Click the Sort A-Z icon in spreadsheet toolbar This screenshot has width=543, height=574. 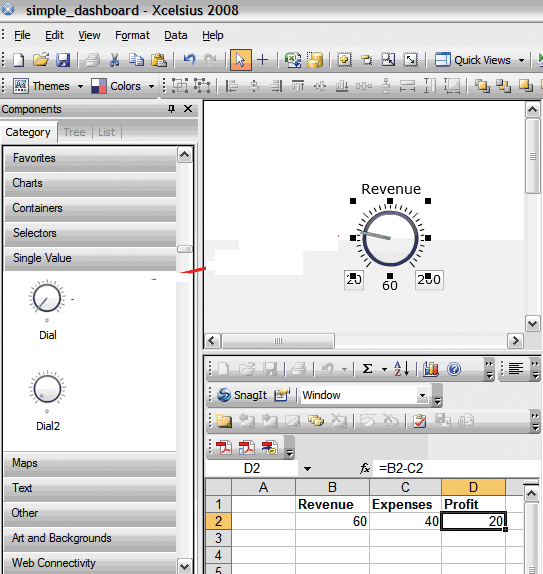pos(402,369)
